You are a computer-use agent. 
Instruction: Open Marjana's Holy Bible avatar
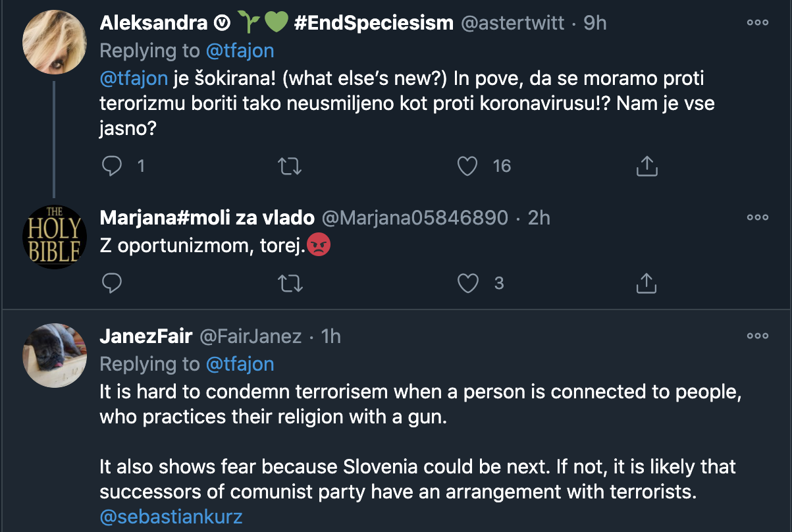click(55, 237)
